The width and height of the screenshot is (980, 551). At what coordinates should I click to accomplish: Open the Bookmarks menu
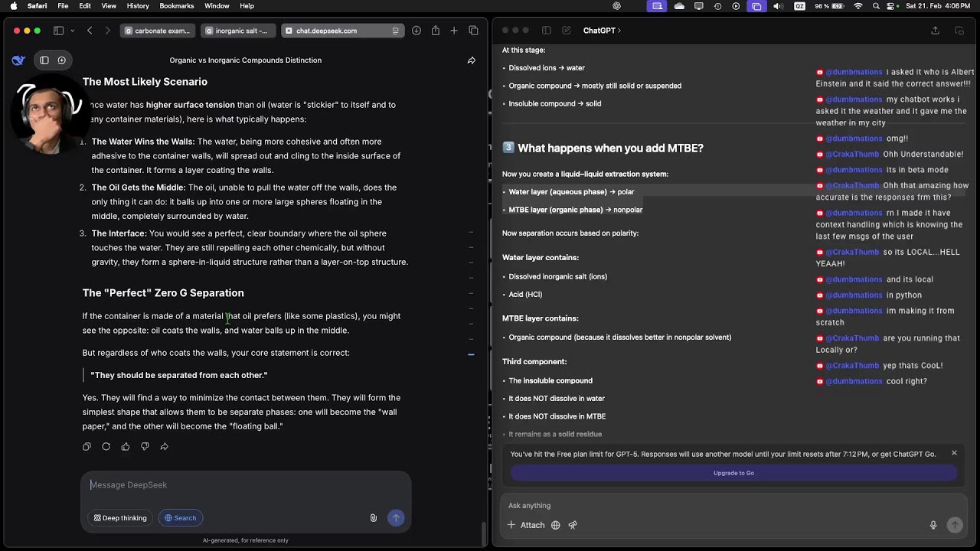176,6
